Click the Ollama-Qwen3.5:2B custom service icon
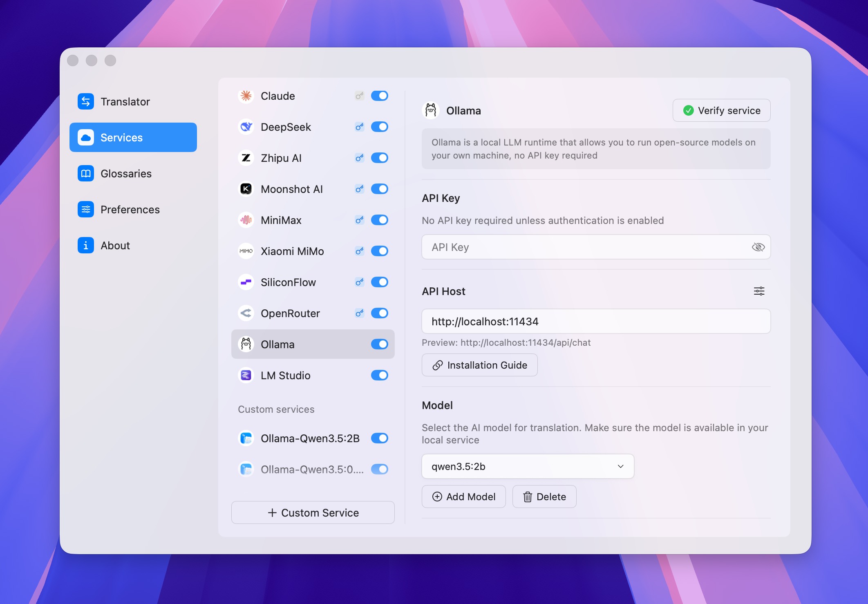The image size is (868, 604). click(246, 438)
